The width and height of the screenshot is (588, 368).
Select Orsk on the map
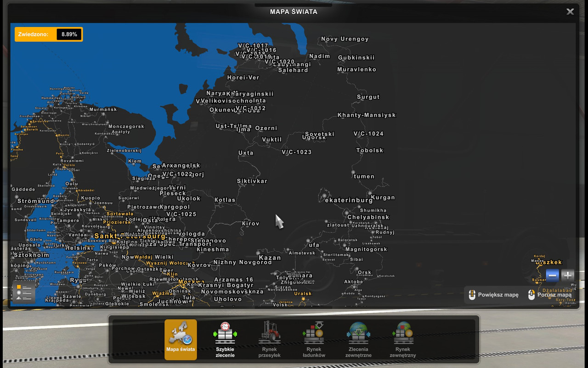365,272
